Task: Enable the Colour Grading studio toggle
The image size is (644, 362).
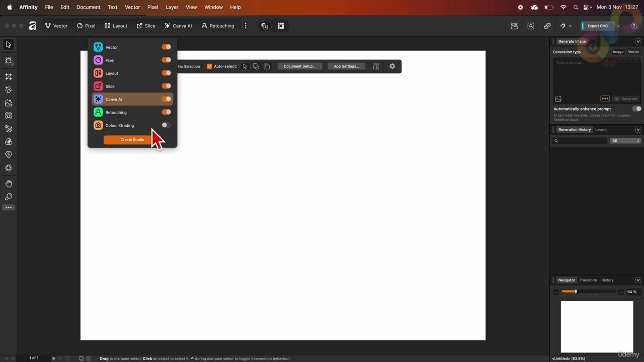Action: 166,125
